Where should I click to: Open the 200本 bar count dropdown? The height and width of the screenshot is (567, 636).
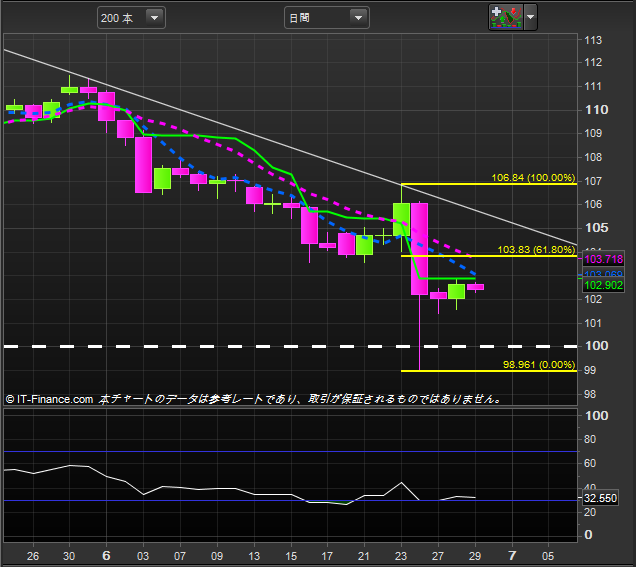click(131, 18)
